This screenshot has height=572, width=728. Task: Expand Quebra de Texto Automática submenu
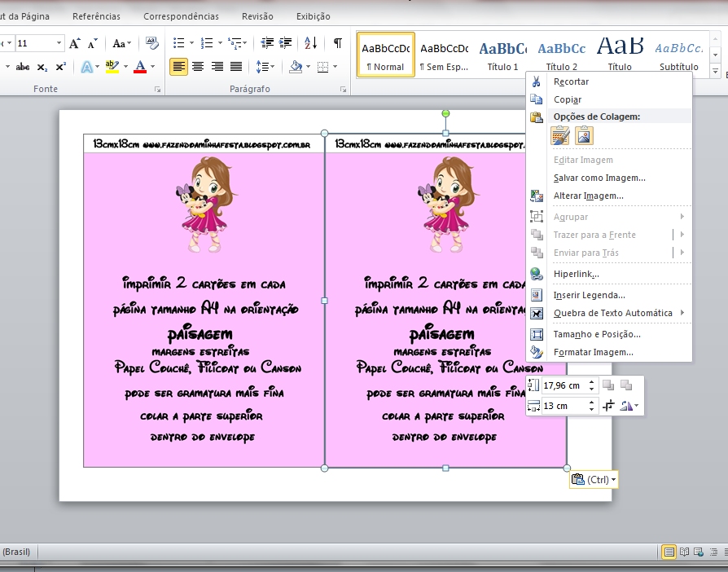coord(608,313)
